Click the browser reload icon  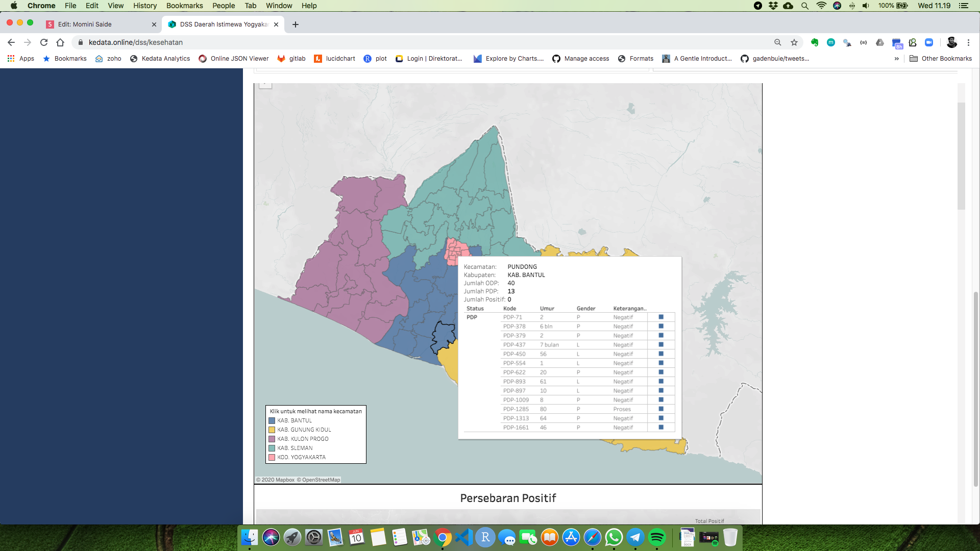[x=44, y=42]
